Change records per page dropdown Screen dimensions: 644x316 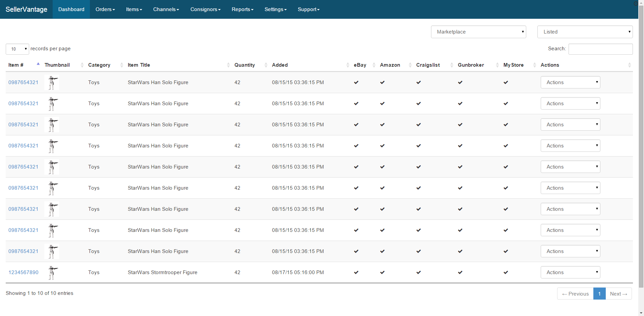[17, 49]
